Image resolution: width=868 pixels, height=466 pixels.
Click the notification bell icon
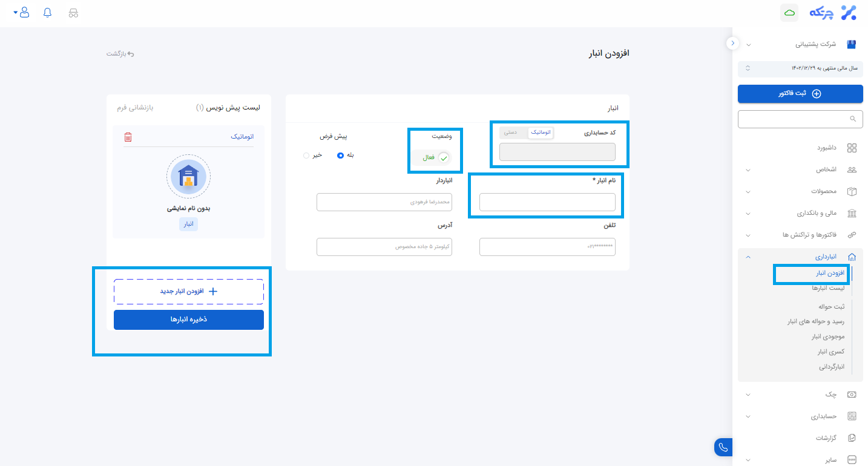48,13
